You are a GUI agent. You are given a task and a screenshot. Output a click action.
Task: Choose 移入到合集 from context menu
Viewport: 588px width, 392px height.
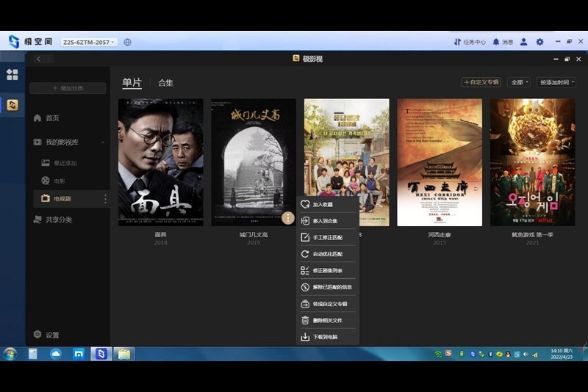click(x=328, y=221)
